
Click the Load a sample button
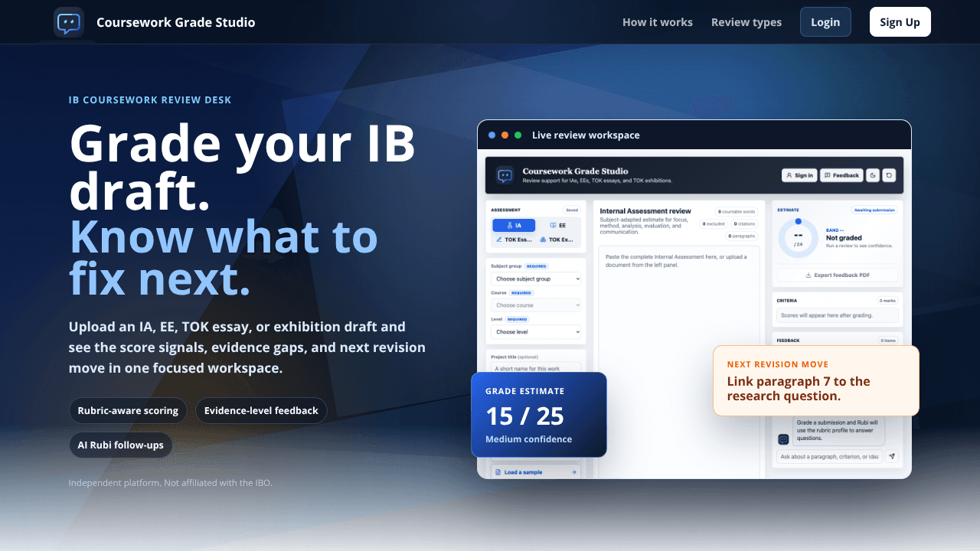pyautogui.click(x=536, y=472)
